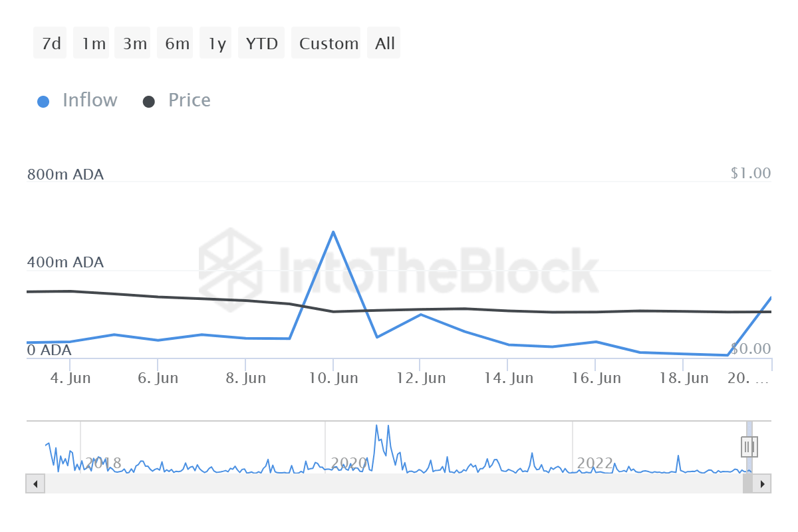The width and height of the screenshot is (798, 532).
Task: Click the dark Price legend dot
Action: (148, 100)
